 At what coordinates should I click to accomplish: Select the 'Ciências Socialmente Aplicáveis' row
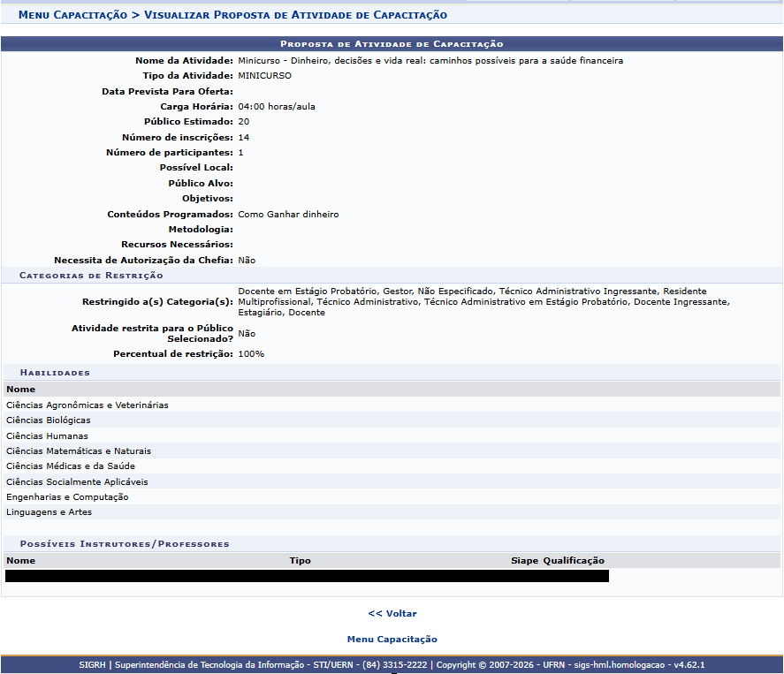[392, 482]
